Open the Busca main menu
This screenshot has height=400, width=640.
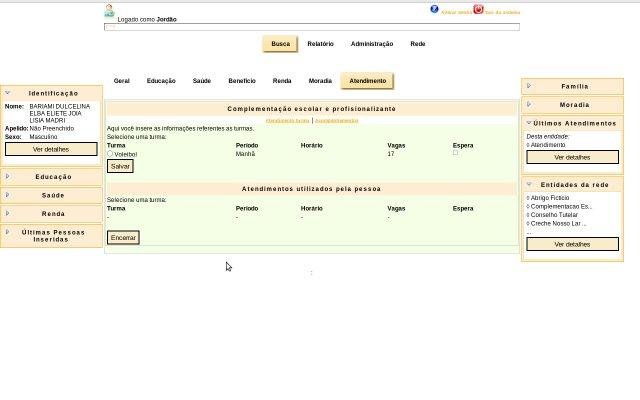tap(280, 44)
